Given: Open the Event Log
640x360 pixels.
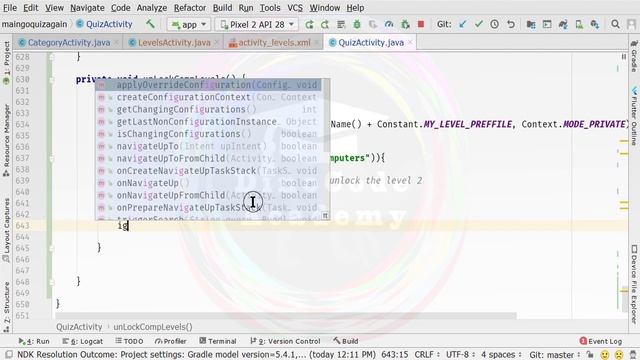Looking at the screenshot, I should pyautogui.click(x=601, y=341).
